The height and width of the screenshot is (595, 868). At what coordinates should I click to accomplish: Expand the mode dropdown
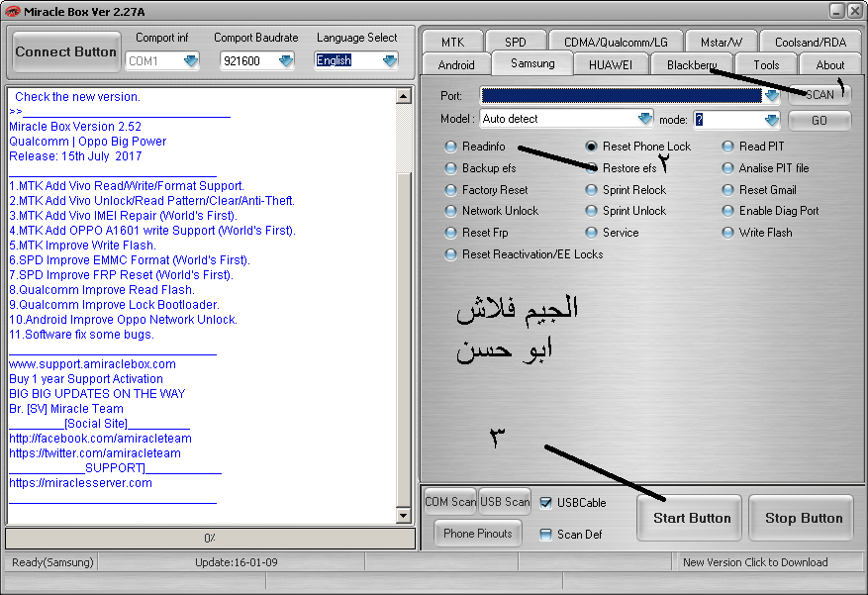(x=772, y=120)
